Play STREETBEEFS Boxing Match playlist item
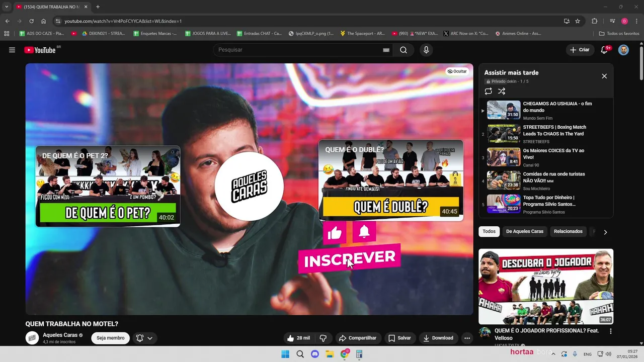This screenshot has height=362, width=644. tap(546, 134)
